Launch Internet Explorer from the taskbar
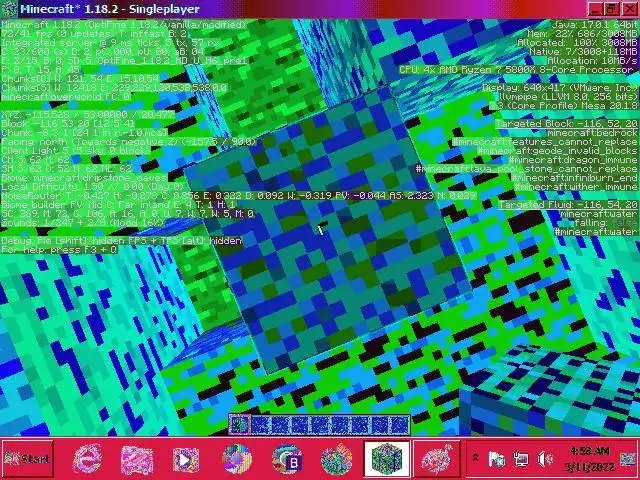The height and width of the screenshot is (480, 640). point(87,459)
